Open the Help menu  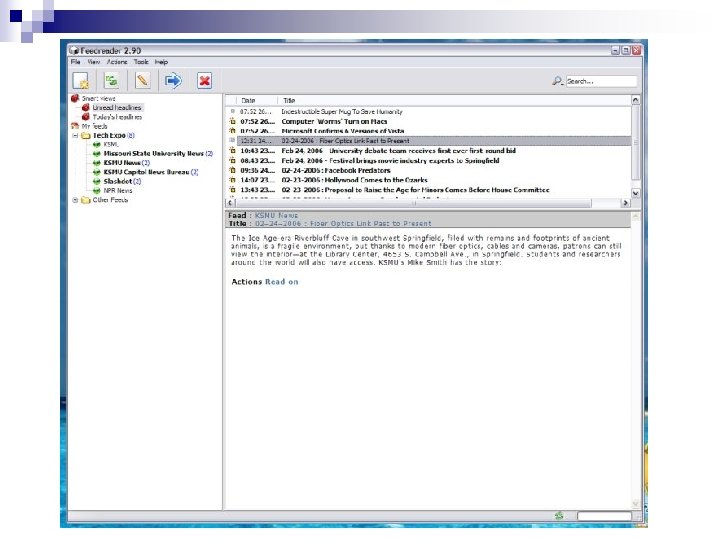161,62
